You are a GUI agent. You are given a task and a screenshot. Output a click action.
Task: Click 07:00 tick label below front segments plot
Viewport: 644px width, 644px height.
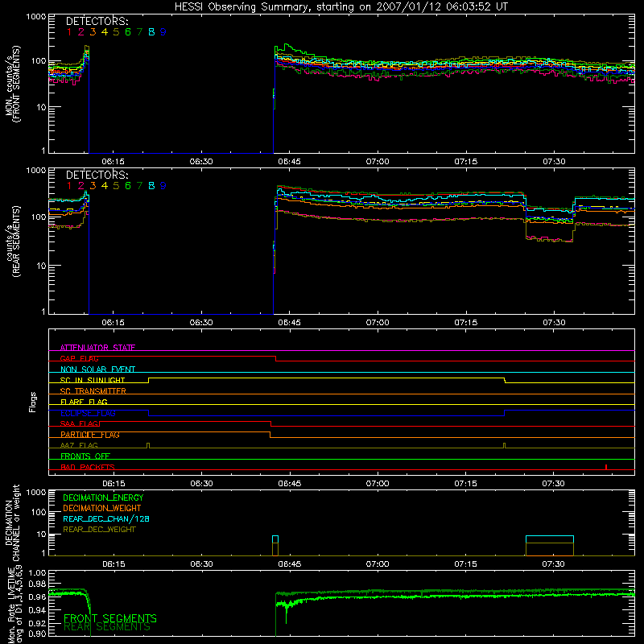pyautogui.click(x=378, y=162)
